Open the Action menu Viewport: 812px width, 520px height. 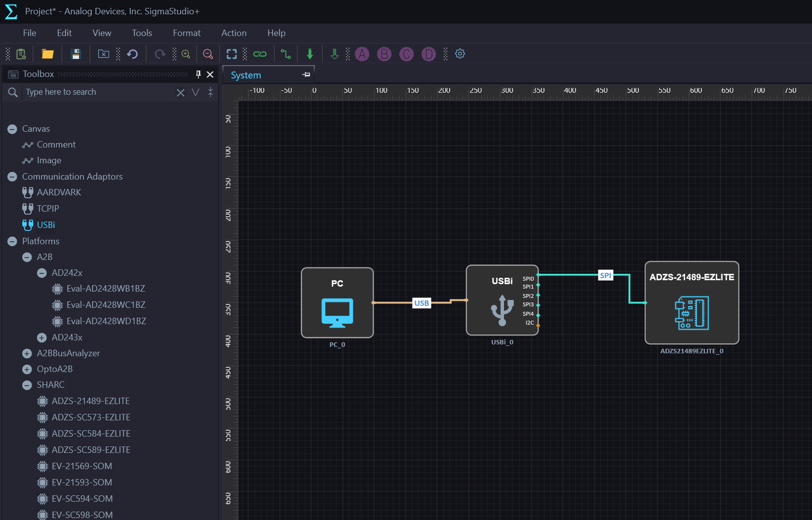(234, 33)
